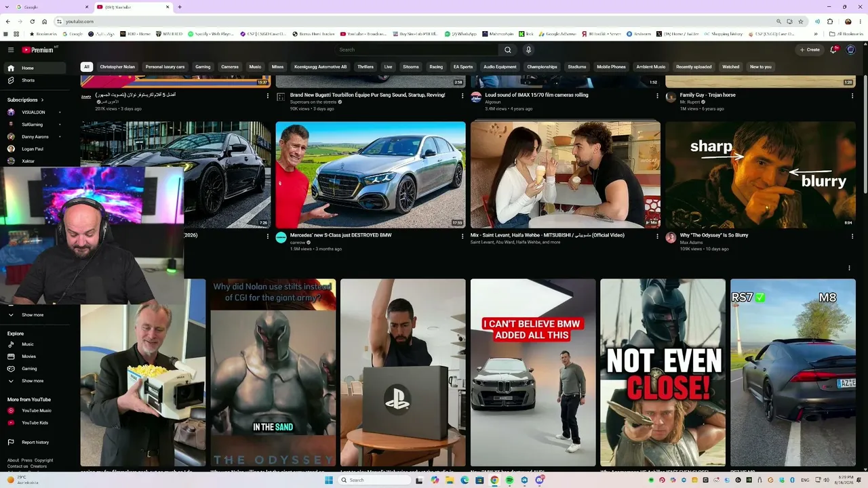
Task: Open the Spotify taskbar icon
Action: point(509,480)
